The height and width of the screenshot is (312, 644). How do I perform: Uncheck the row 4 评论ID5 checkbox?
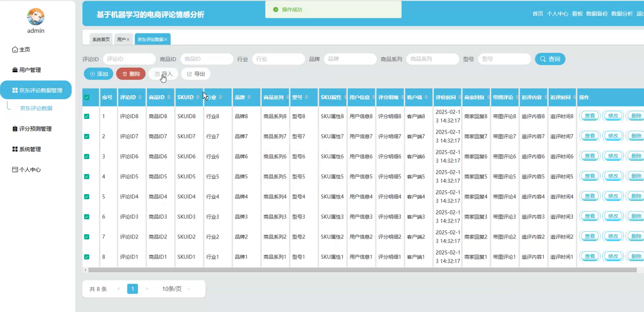click(x=87, y=177)
